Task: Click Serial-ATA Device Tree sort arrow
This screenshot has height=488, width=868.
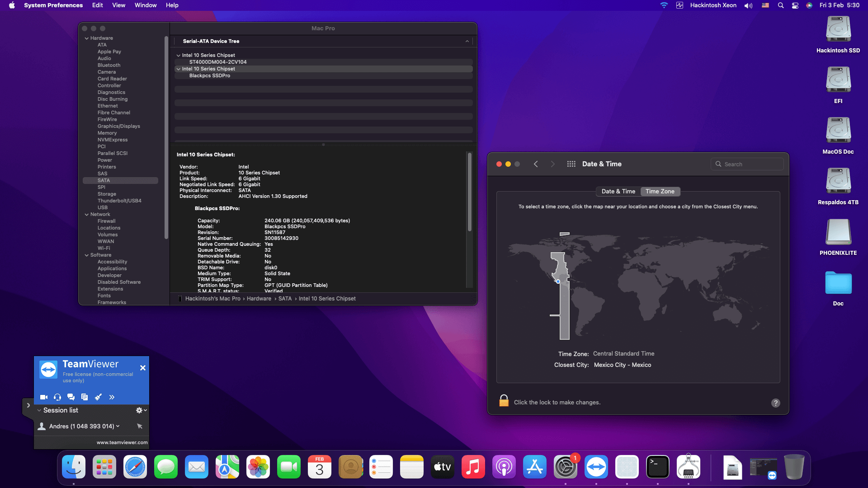Action: click(467, 41)
